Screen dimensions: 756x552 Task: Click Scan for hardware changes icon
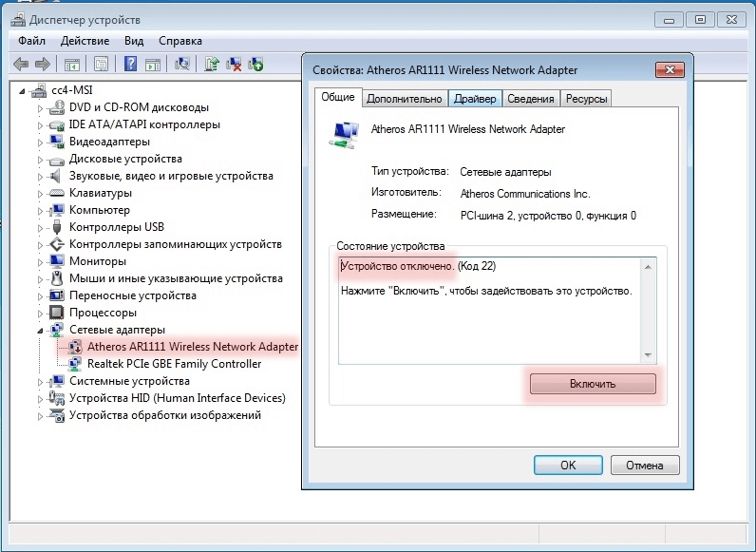pyautogui.click(x=183, y=65)
